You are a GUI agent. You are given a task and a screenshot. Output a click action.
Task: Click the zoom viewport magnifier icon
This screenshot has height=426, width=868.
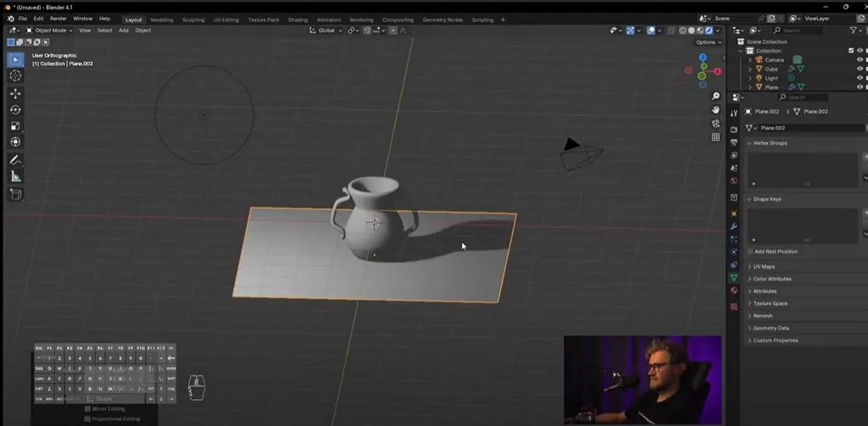pos(715,97)
